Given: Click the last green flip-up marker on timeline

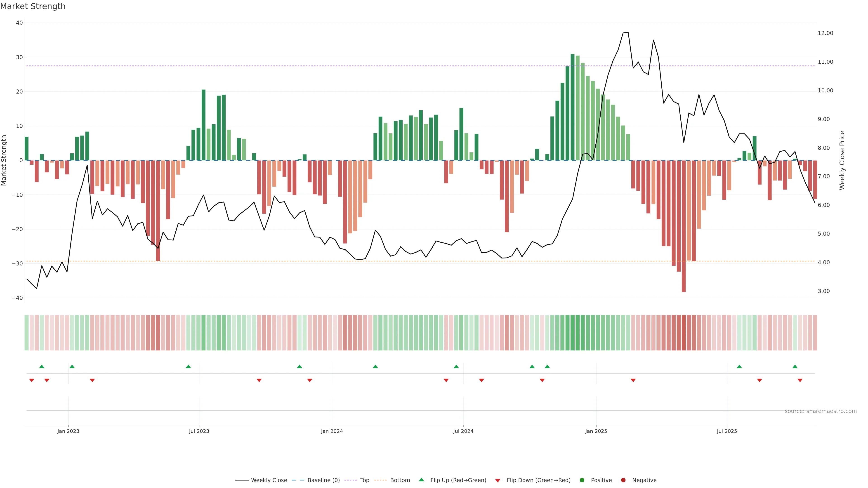Looking at the screenshot, I should (795, 366).
